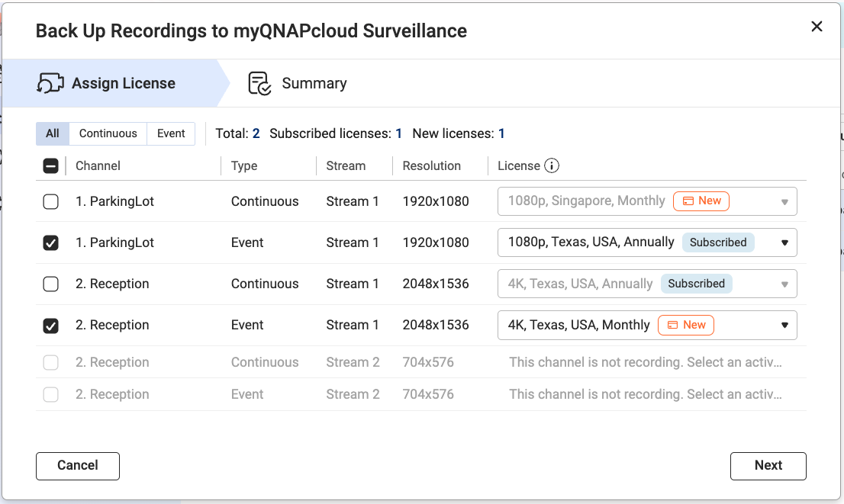This screenshot has width=844, height=504.
Task: Open the 1080p Texas Annually license dropdown
Action: pyautogui.click(x=647, y=242)
